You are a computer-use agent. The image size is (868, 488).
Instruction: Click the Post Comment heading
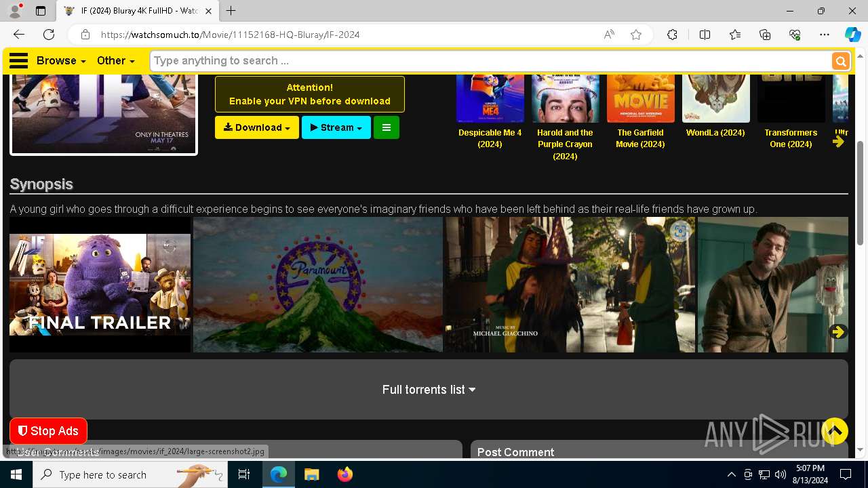515,452
